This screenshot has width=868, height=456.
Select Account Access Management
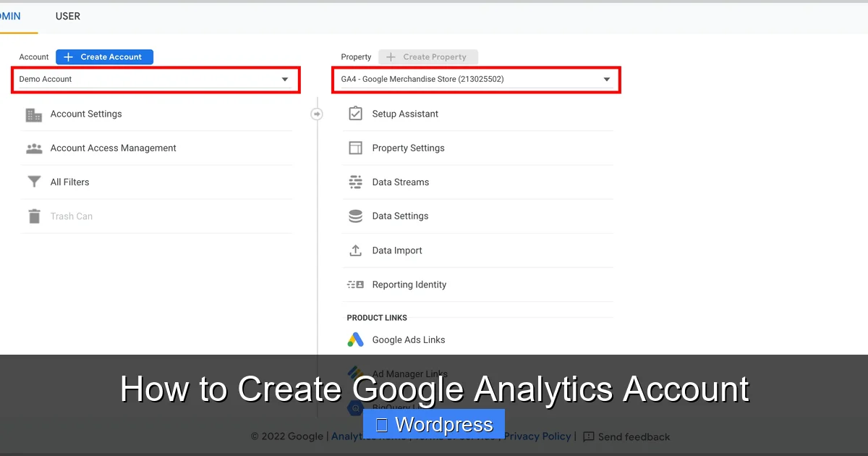[113, 148]
